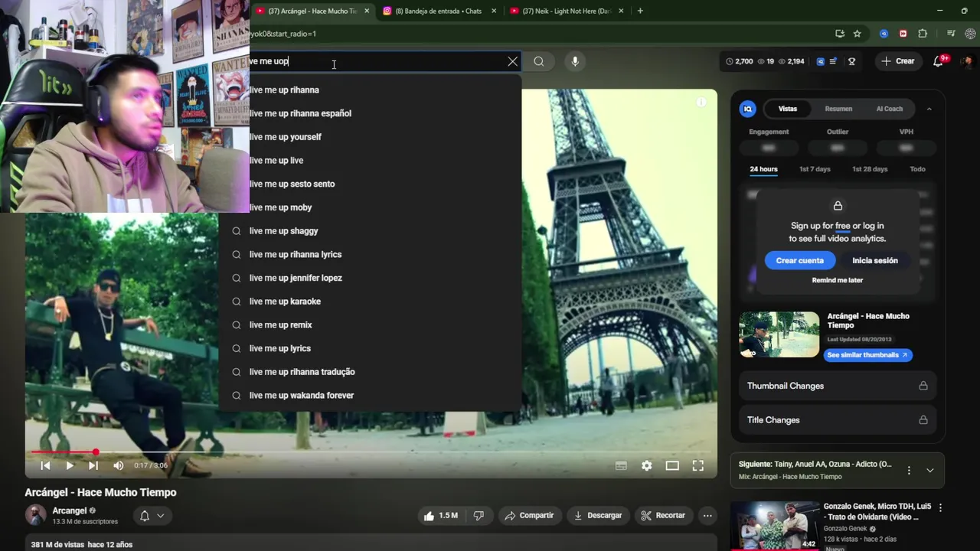Open the Arcangel channel avatar
This screenshot has height=551, width=980.
[35, 515]
